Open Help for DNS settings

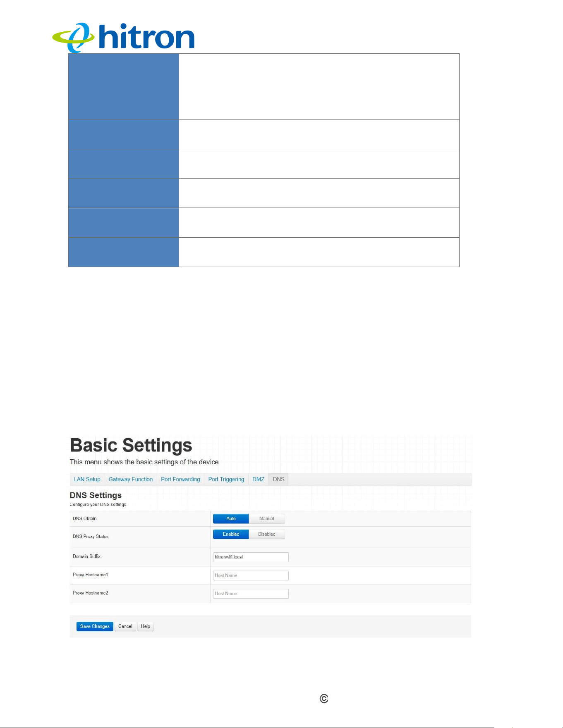point(146,626)
